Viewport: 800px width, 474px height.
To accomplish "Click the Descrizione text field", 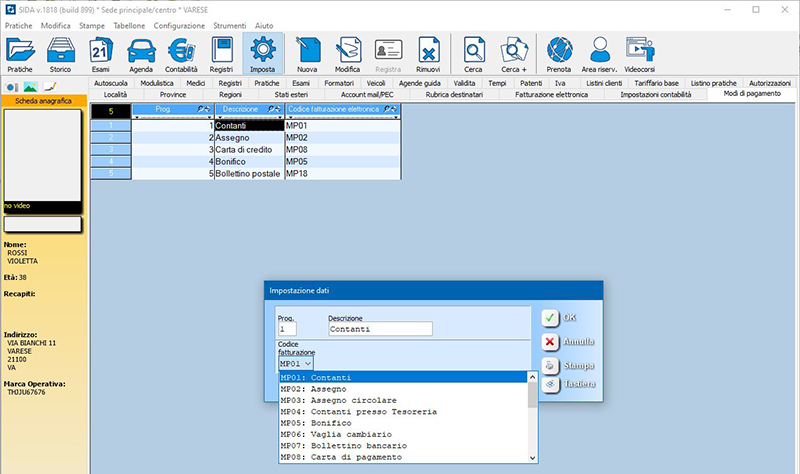I will coord(380,329).
